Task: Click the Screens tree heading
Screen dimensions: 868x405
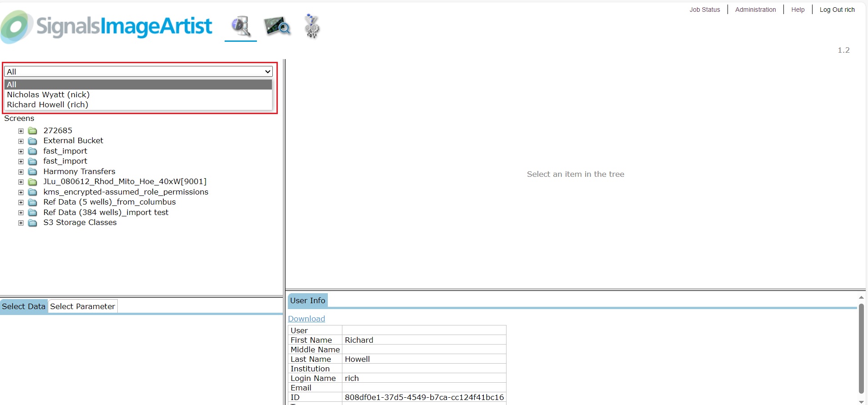Action: [19, 118]
